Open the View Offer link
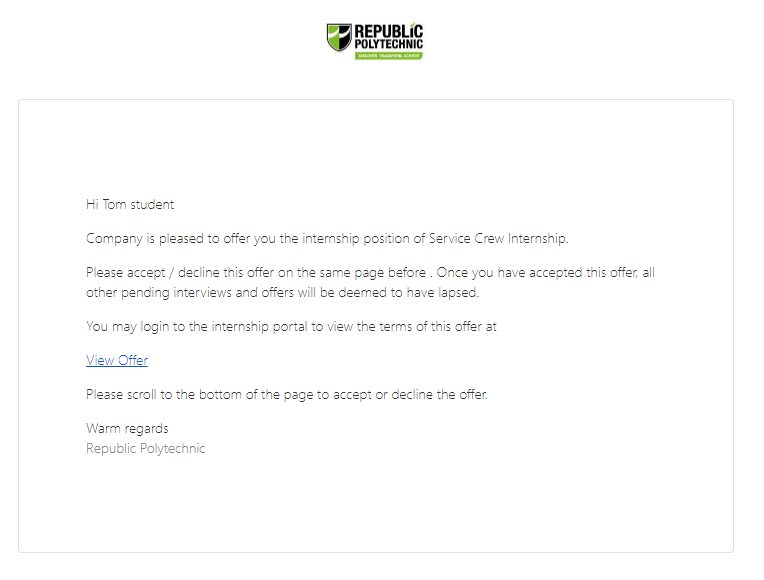 click(x=117, y=360)
